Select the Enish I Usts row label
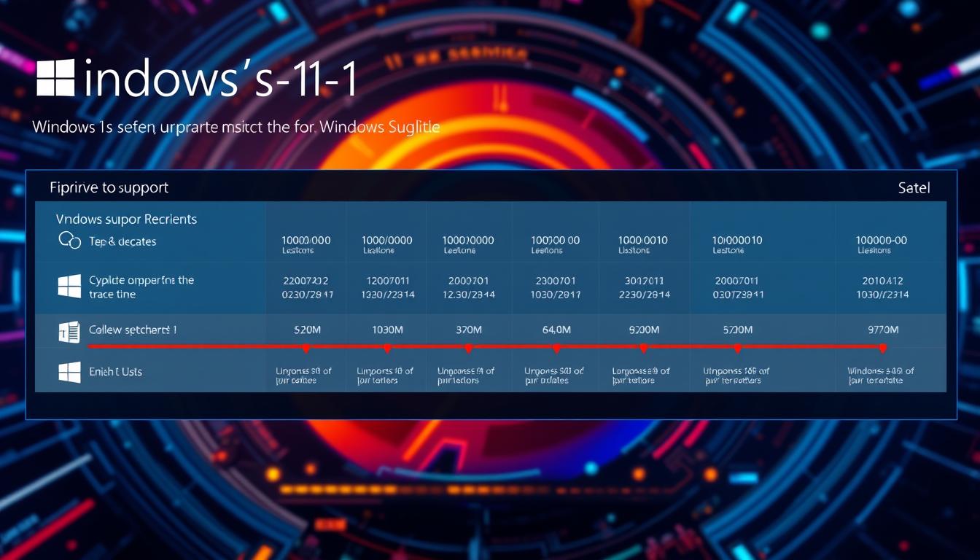980x560 pixels. pyautogui.click(x=115, y=372)
